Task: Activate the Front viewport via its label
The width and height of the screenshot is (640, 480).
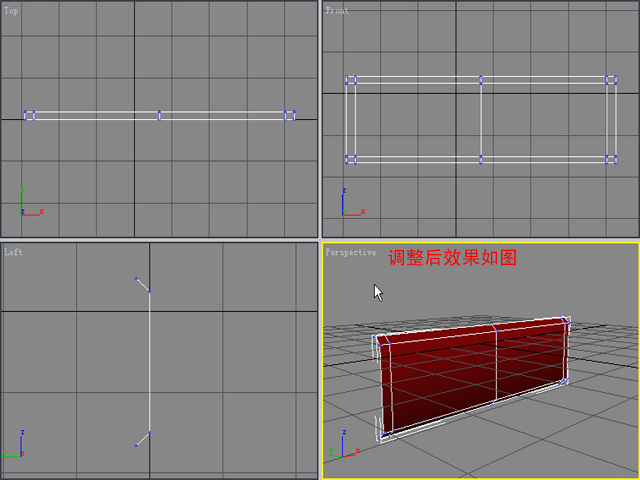Action: coord(337,11)
